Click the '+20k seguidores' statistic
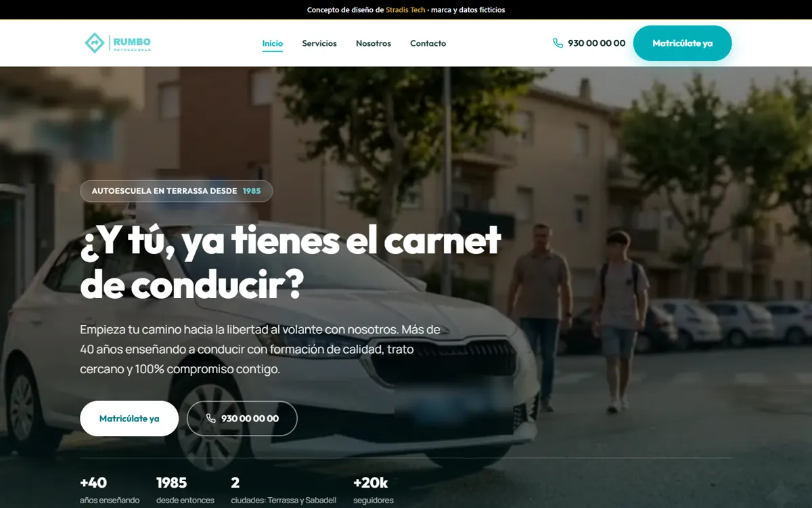 [x=374, y=491]
